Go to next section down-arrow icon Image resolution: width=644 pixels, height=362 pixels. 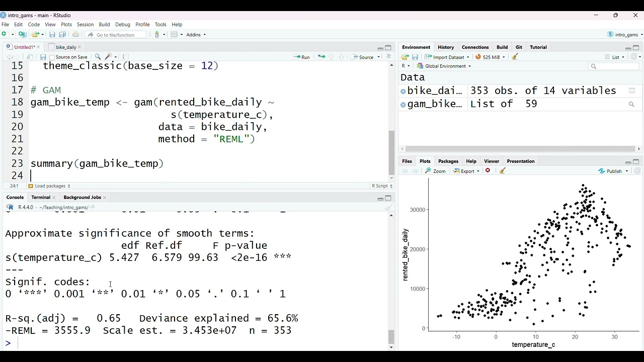point(341,57)
